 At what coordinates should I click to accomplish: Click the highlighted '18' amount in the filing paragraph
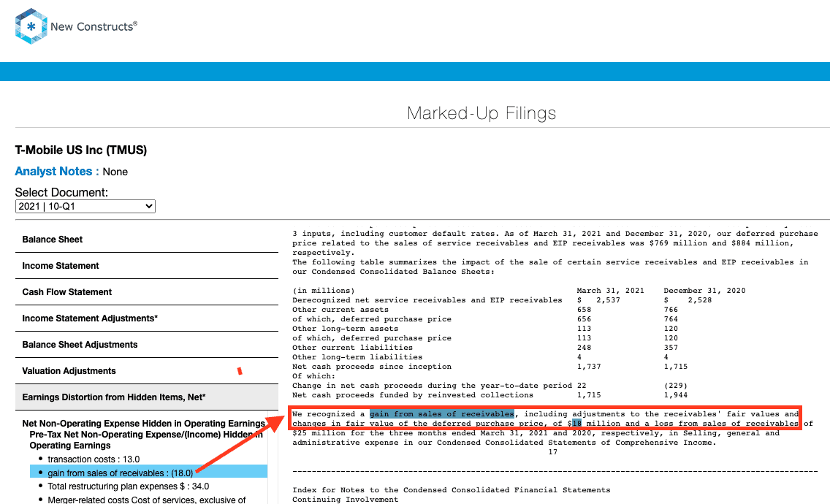(577, 424)
